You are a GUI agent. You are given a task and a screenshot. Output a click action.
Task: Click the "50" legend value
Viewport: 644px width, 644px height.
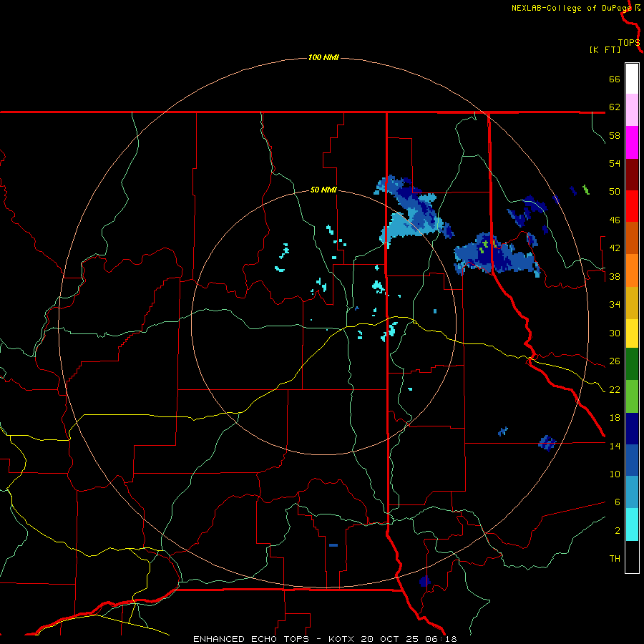[x=615, y=192]
